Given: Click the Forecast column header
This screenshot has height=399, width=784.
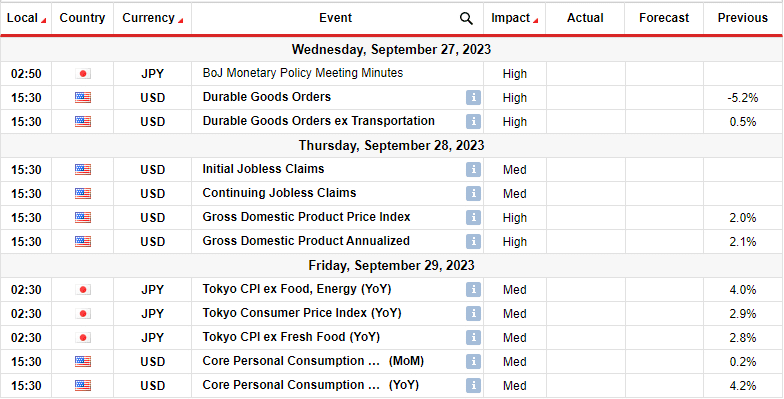Looking at the screenshot, I should (x=664, y=18).
